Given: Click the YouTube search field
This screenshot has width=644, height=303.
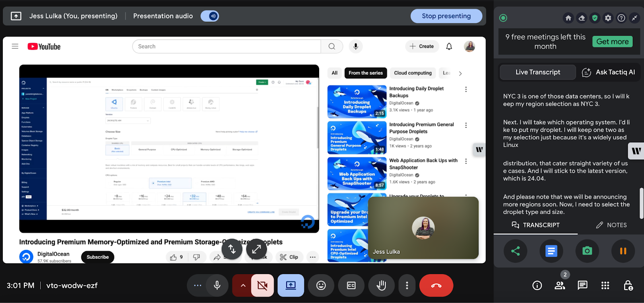Looking at the screenshot, I should 227,47.
